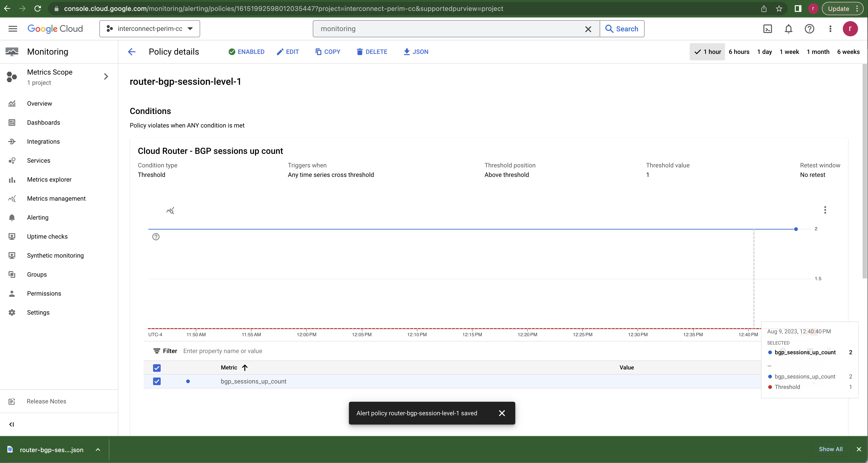Open the notifications bell
Viewport: 868px width, 463px height.
tap(788, 29)
